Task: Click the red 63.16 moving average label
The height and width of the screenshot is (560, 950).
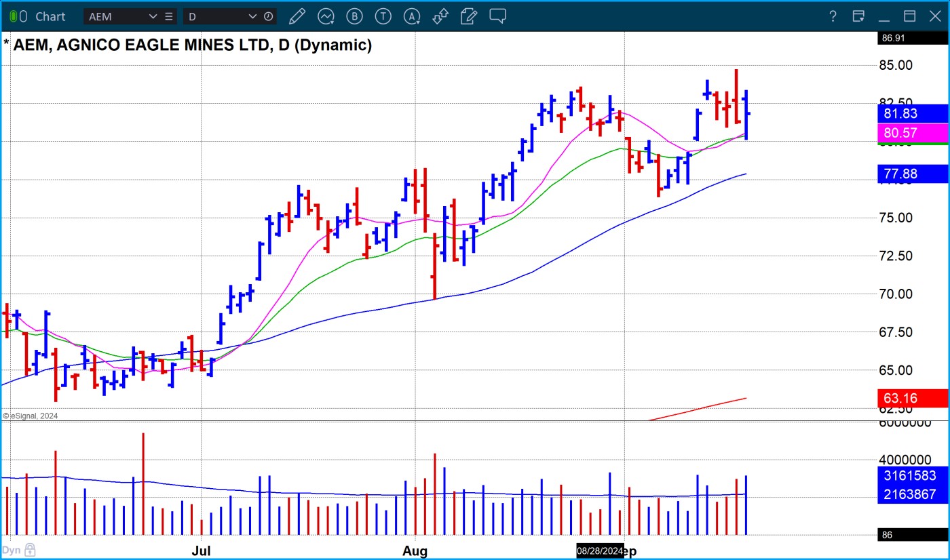Action: click(x=913, y=398)
